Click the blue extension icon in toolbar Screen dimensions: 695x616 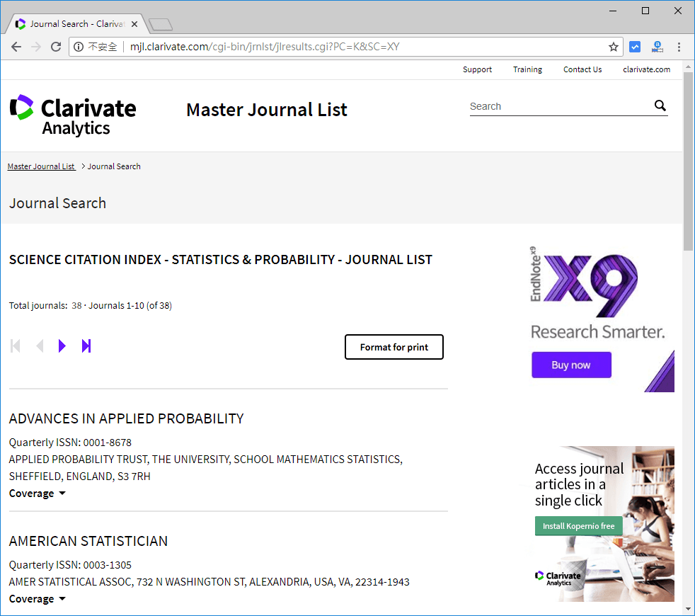(635, 47)
